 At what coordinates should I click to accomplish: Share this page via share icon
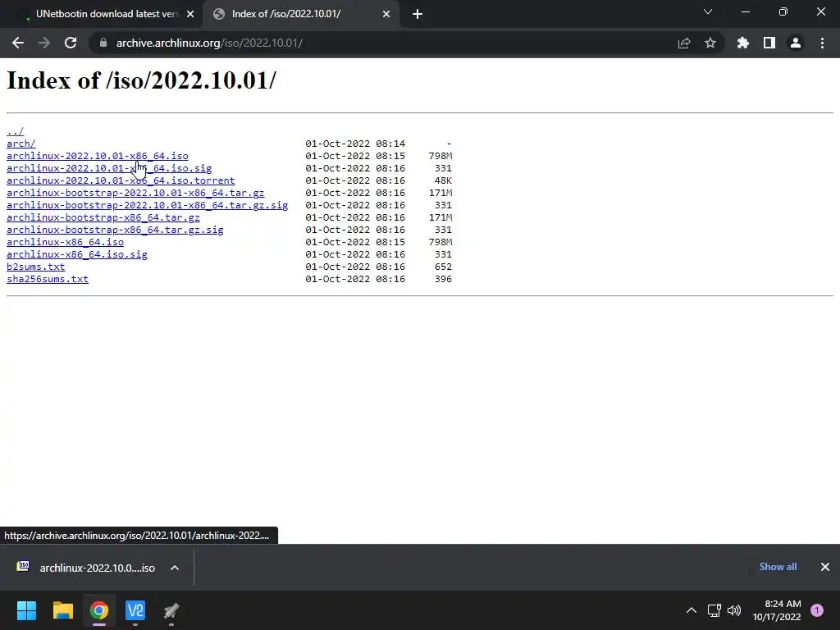tap(684, 43)
